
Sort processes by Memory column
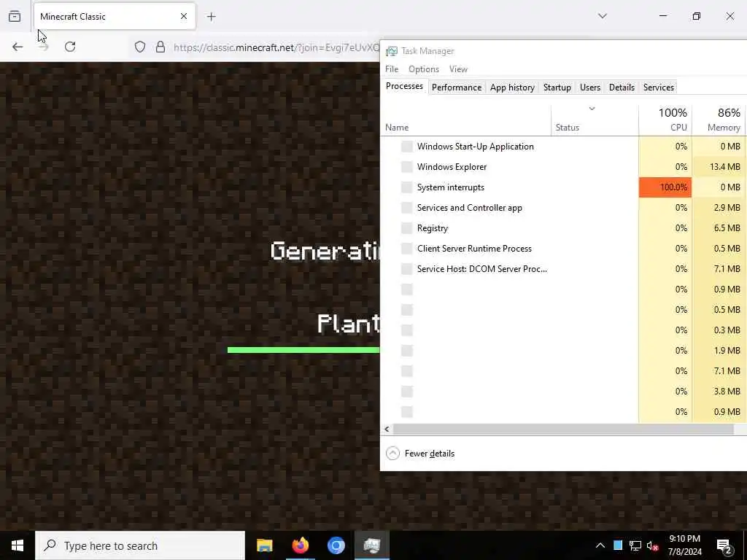pos(720,120)
